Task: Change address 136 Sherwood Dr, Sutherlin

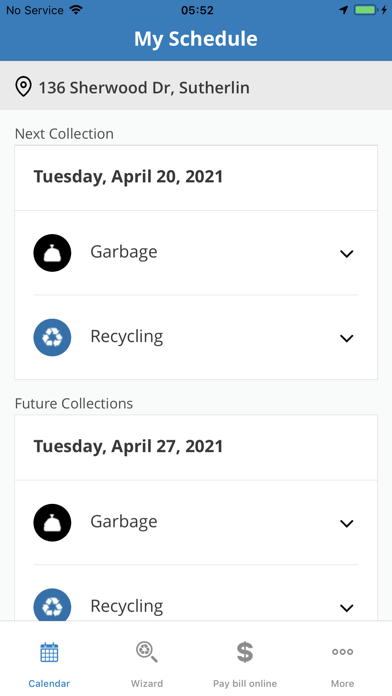Action: 196,86
